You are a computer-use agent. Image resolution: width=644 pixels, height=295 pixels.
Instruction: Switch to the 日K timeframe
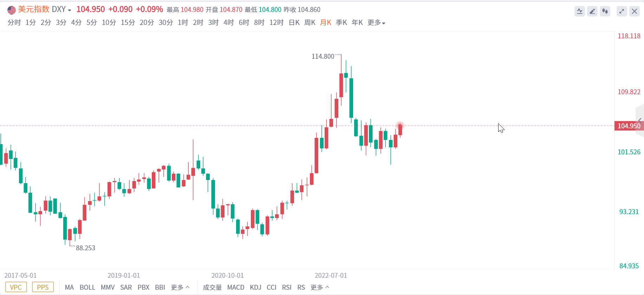coord(294,23)
